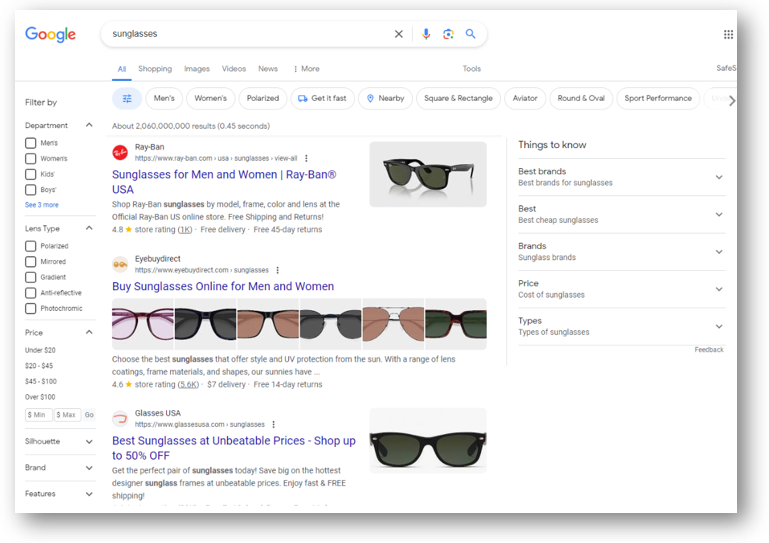
Task: Collapse the Department filter section
Action: point(89,125)
